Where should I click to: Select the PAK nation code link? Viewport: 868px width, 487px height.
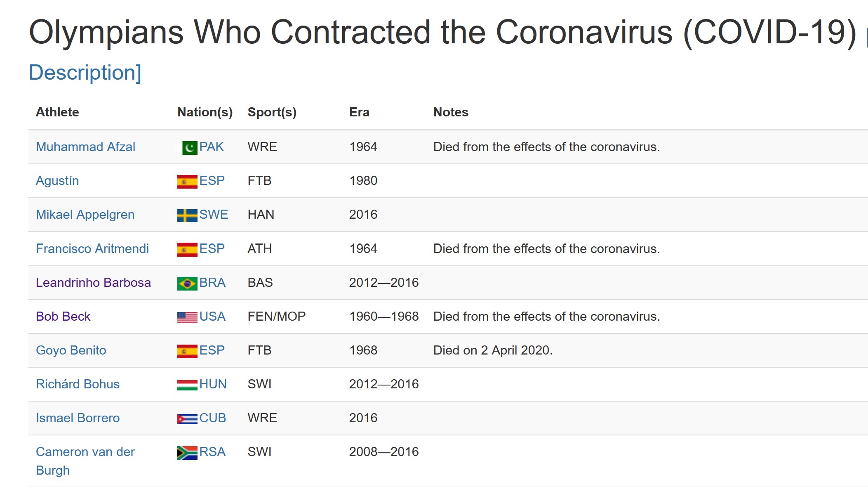pos(212,147)
